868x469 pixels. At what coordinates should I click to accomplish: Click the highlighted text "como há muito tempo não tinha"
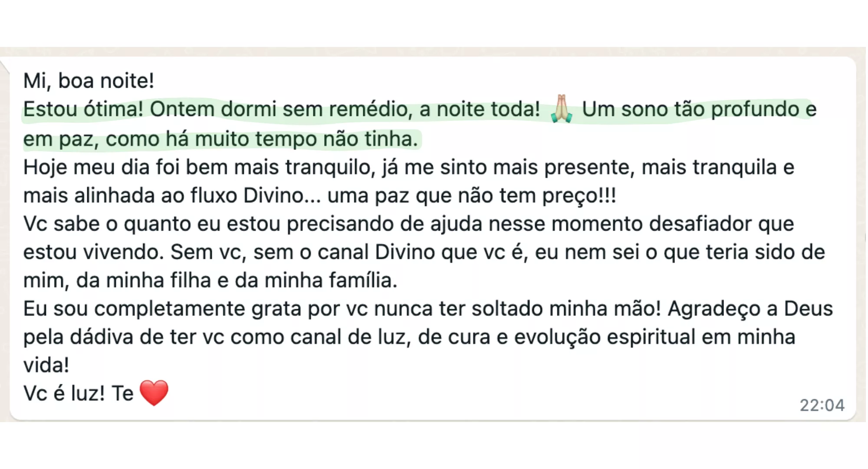pos(262,139)
